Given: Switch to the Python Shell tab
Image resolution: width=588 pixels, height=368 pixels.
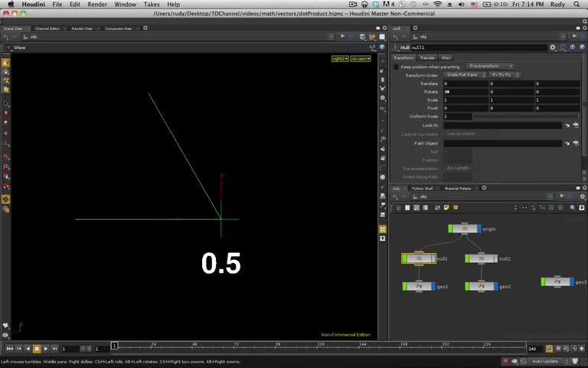Looking at the screenshot, I should [x=423, y=188].
